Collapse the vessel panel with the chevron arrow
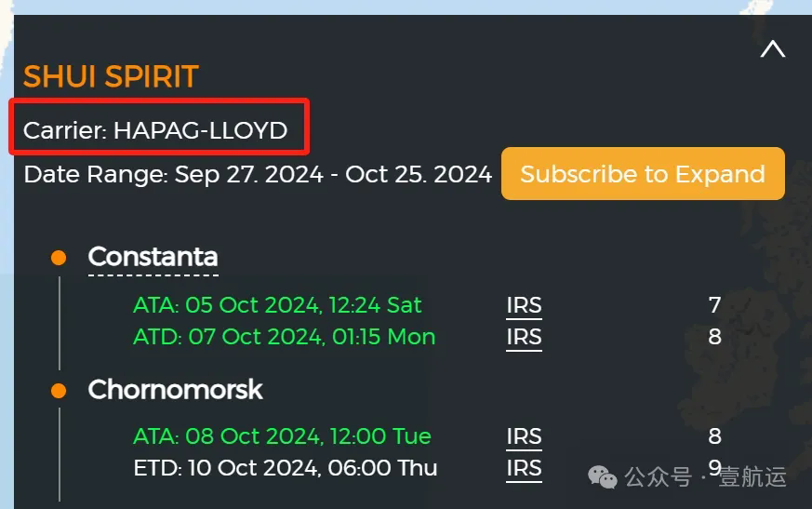The width and height of the screenshot is (812, 509). 773,49
